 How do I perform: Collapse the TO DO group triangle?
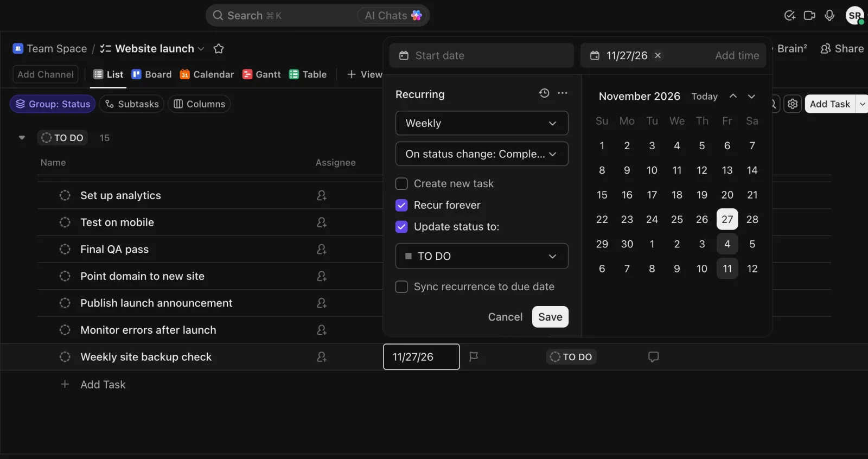[22, 138]
